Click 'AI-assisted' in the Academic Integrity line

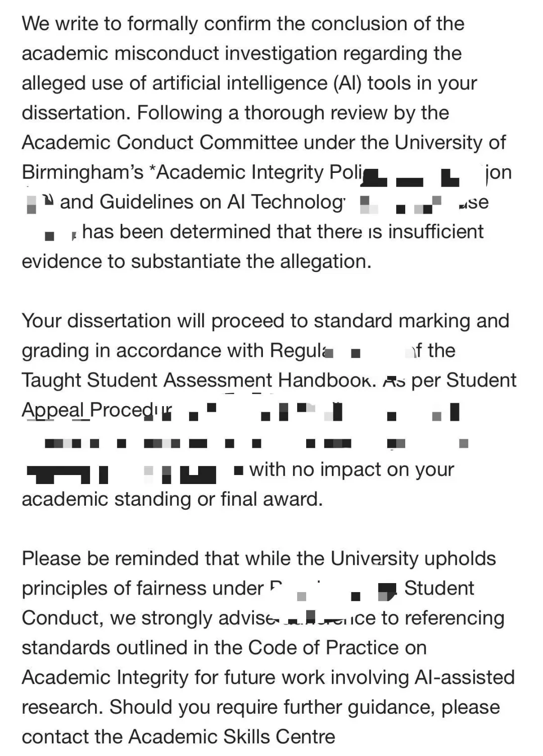(464, 677)
